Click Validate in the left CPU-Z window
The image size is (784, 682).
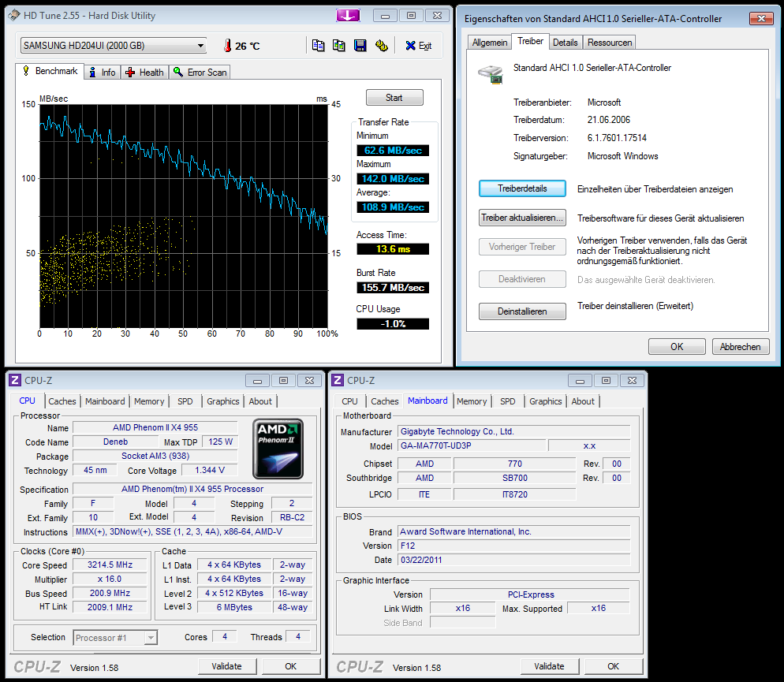point(226,666)
